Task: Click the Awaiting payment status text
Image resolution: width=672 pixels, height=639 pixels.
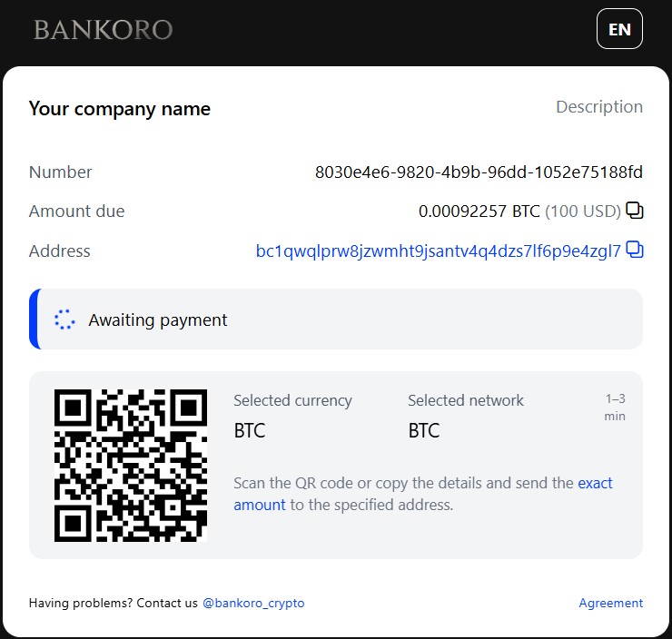Action: point(158,319)
